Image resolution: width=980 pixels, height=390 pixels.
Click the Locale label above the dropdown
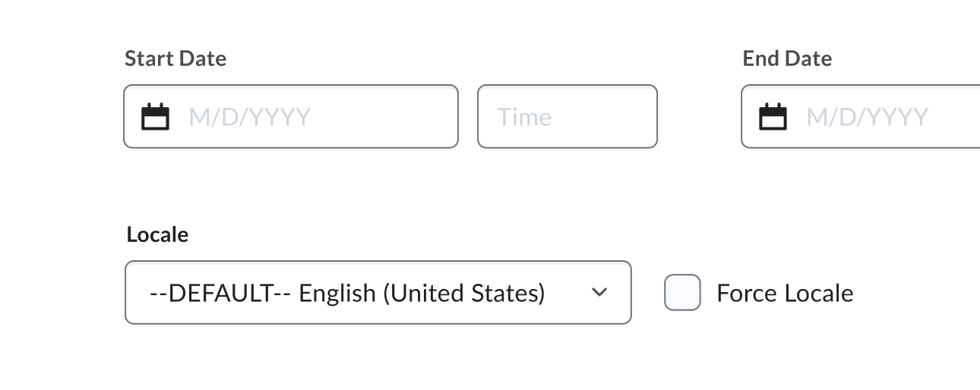pyautogui.click(x=157, y=234)
